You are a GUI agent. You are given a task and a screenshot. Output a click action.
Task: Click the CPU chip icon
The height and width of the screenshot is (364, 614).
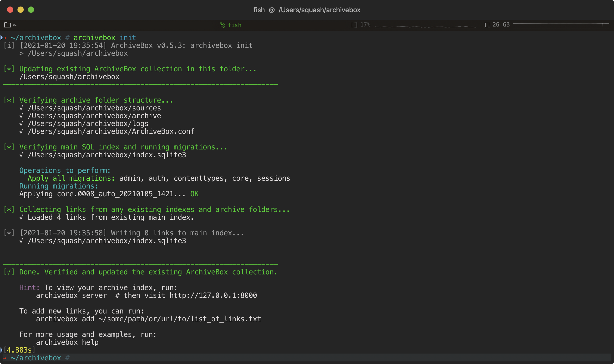tap(354, 25)
